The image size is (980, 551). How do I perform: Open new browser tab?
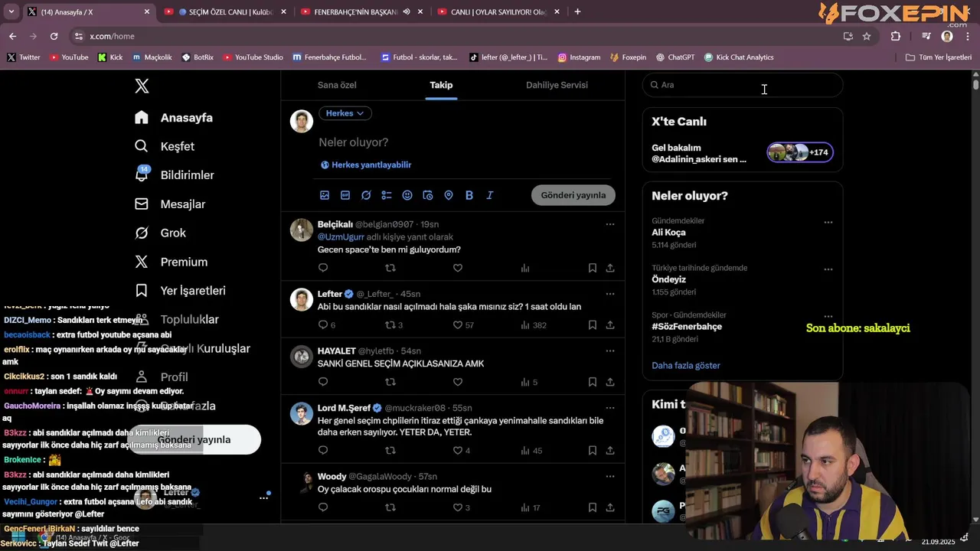click(577, 11)
